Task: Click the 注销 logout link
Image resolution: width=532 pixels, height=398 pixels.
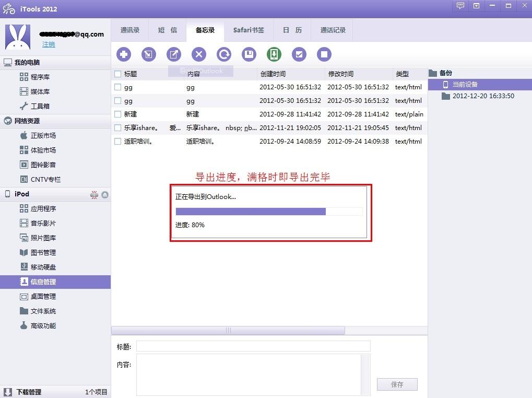Action: coord(49,44)
